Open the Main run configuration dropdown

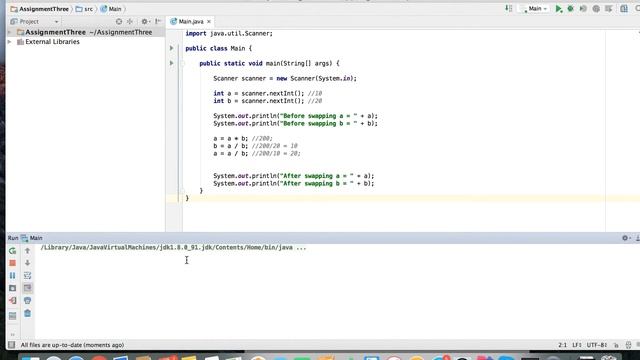[534, 9]
